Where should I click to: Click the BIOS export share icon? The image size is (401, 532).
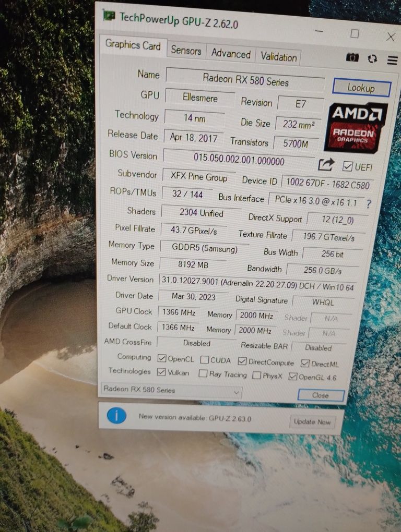326,164
